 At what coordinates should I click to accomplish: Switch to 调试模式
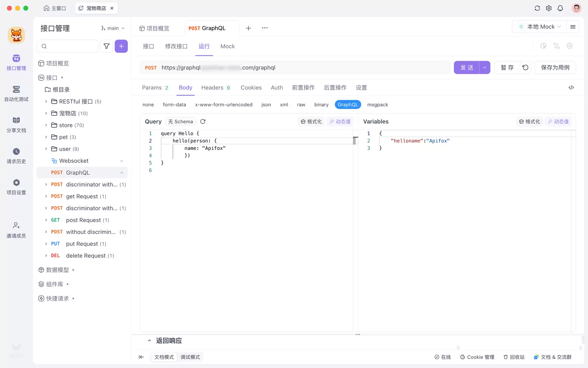click(x=190, y=357)
